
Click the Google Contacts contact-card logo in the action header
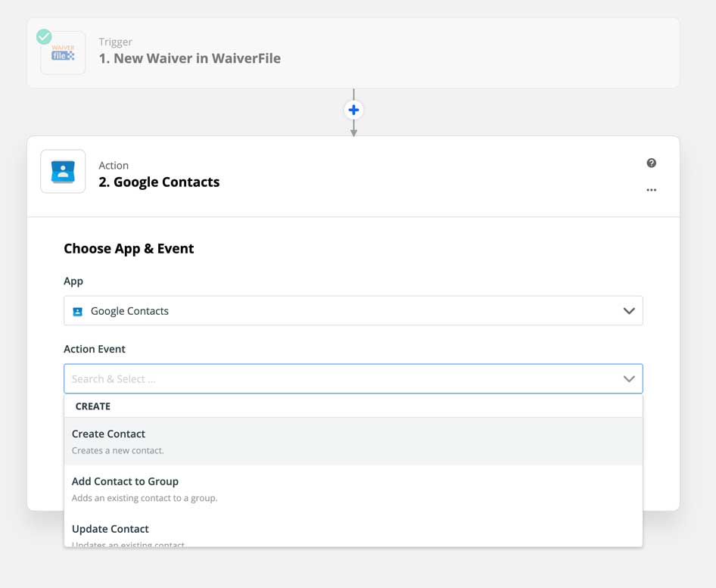point(63,171)
